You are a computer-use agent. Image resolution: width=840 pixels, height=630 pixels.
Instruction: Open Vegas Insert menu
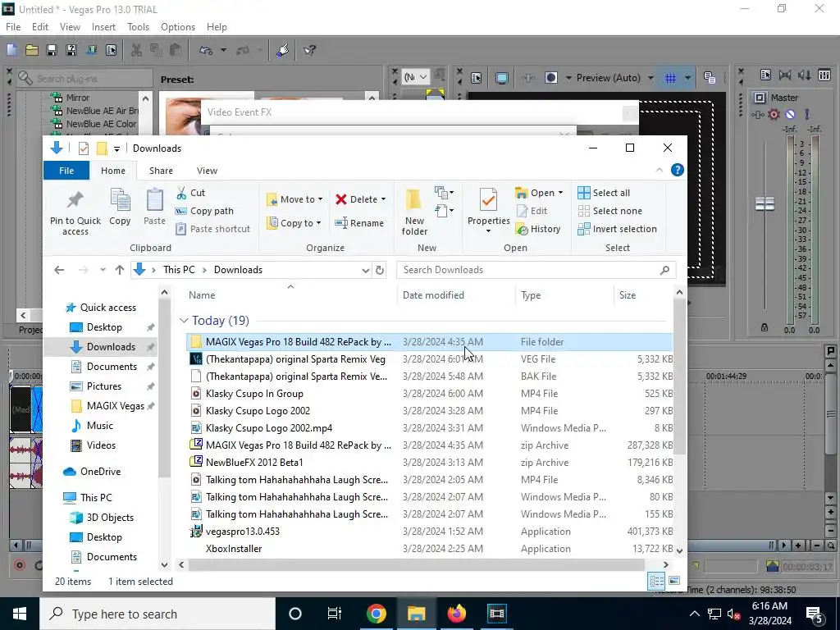pos(103,27)
